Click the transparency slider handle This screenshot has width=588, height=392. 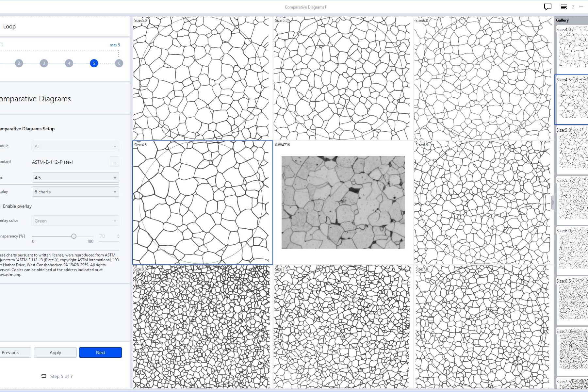(74, 236)
